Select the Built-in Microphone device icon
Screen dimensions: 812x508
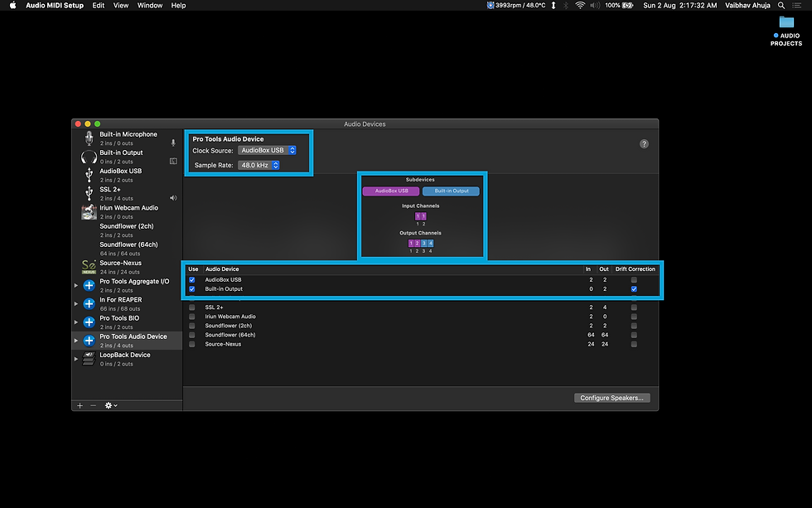pos(89,138)
